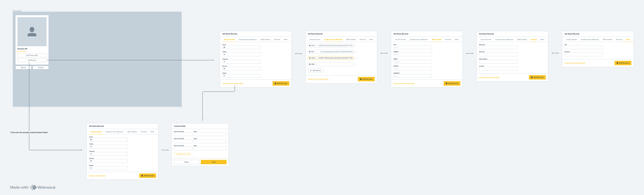Click Add Records in the Cryptocurrency addresses panel
Image resolution: width=644 pixels, height=195 pixels.
point(366,79)
